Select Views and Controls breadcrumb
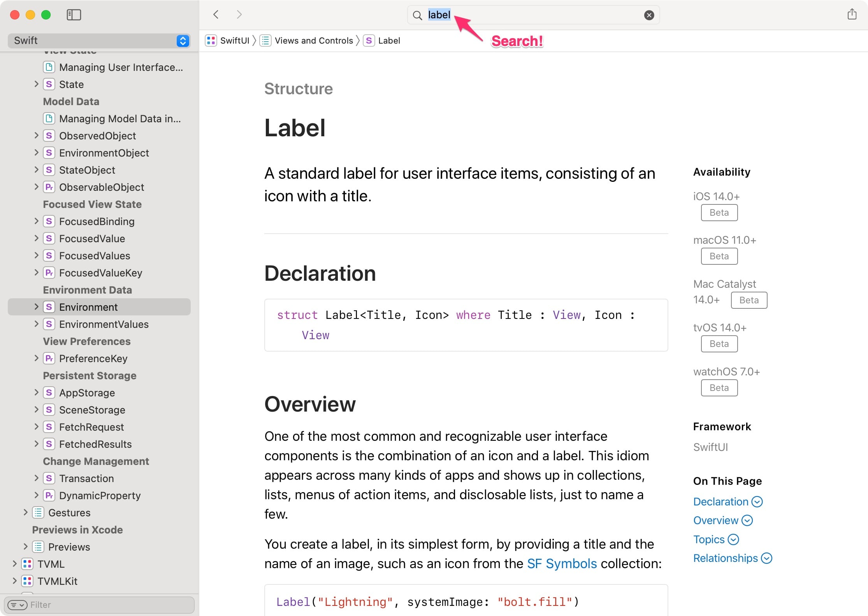The image size is (868, 616). tap(313, 40)
